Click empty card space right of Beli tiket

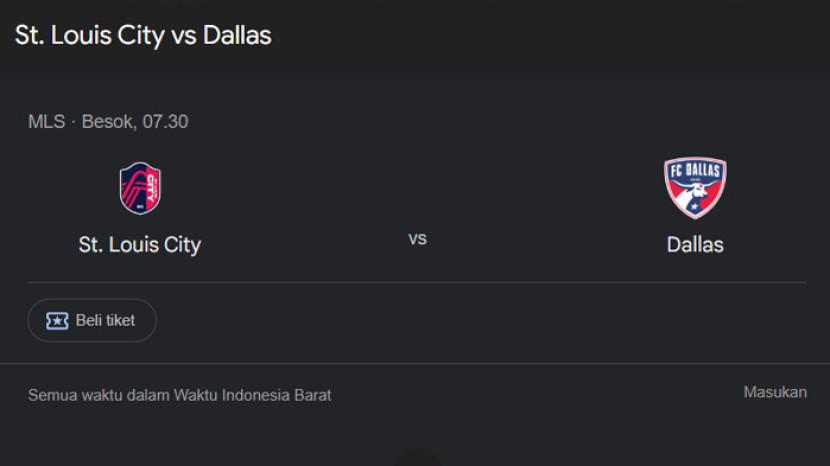tap(480, 321)
